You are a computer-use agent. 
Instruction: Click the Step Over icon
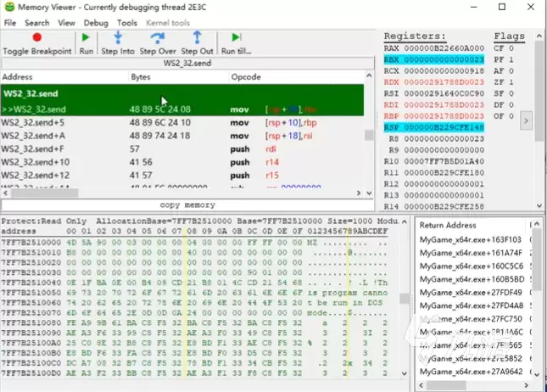pyautogui.click(x=158, y=37)
